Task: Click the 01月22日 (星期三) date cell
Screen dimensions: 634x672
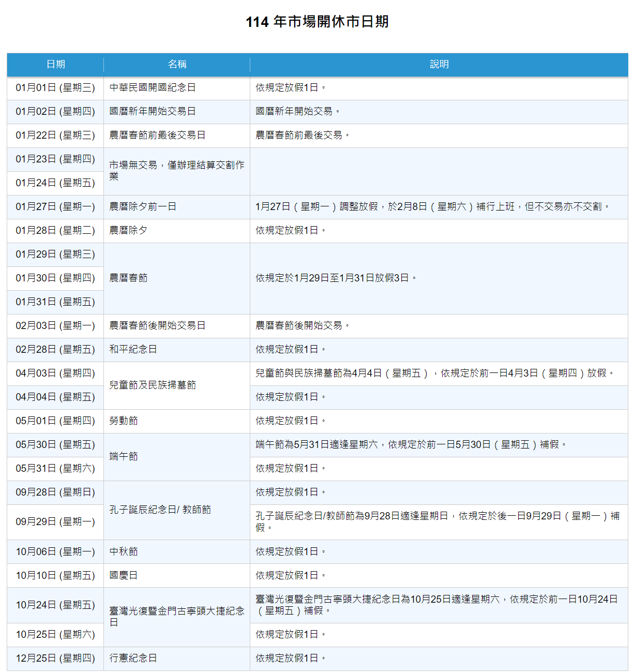Action: [55, 136]
